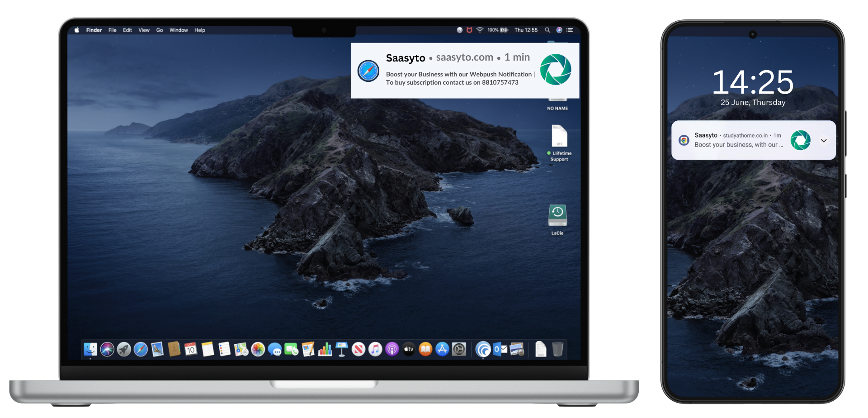Click studyathome.co.in in phone notification
The height and width of the screenshot is (418, 868).
click(x=745, y=135)
